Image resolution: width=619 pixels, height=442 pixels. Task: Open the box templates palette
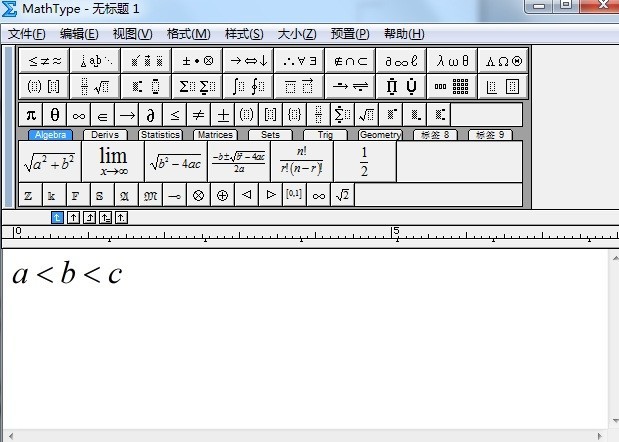[503, 86]
